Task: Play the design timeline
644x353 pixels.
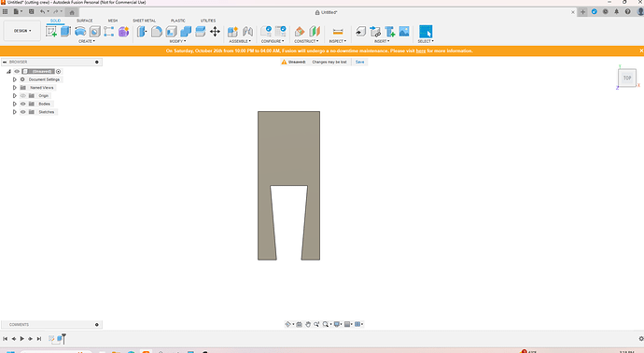Action: click(x=22, y=339)
